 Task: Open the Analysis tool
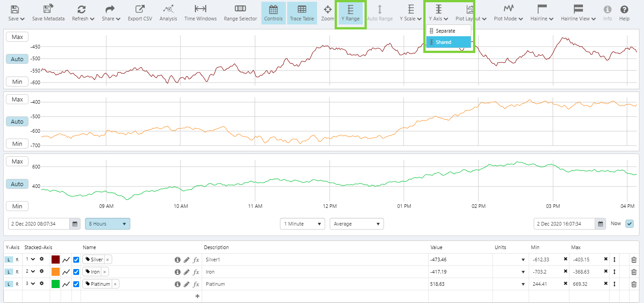point(168,13)
